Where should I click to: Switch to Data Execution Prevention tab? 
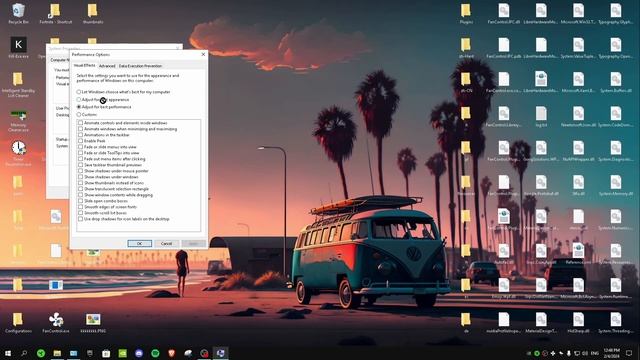pyautogui.click(x=140, y=66)
